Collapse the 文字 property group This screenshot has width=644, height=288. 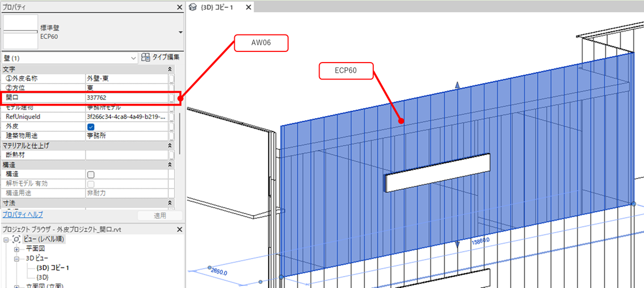click(170, 69)
